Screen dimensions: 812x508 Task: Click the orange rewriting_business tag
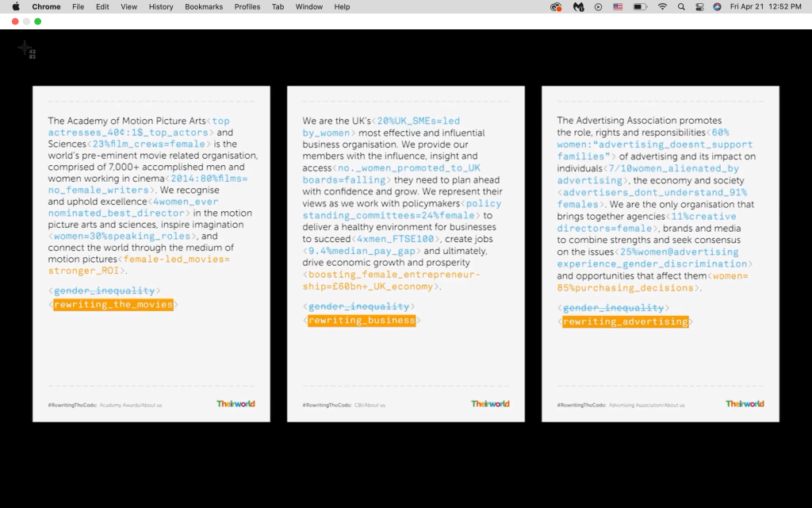coord(362,321)
